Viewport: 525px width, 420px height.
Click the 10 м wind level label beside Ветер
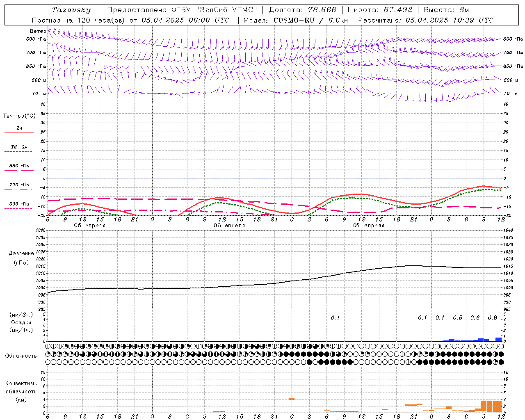click(39, 94)
